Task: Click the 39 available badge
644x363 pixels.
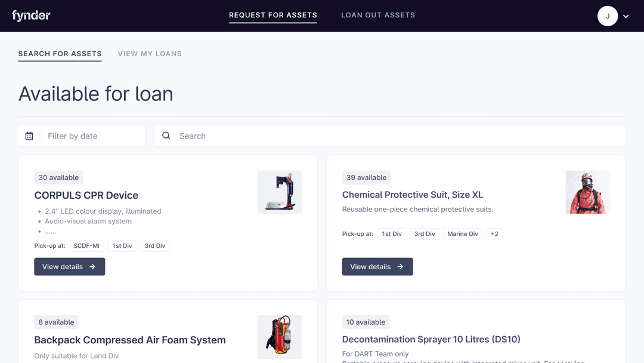Action: coord(366,177)
